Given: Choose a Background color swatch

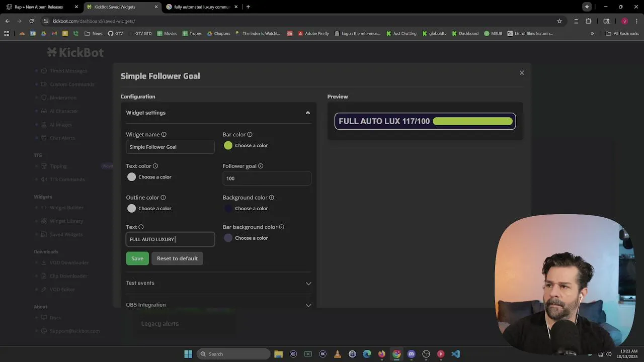Looking at the screenshot, I should coord(228,209).
